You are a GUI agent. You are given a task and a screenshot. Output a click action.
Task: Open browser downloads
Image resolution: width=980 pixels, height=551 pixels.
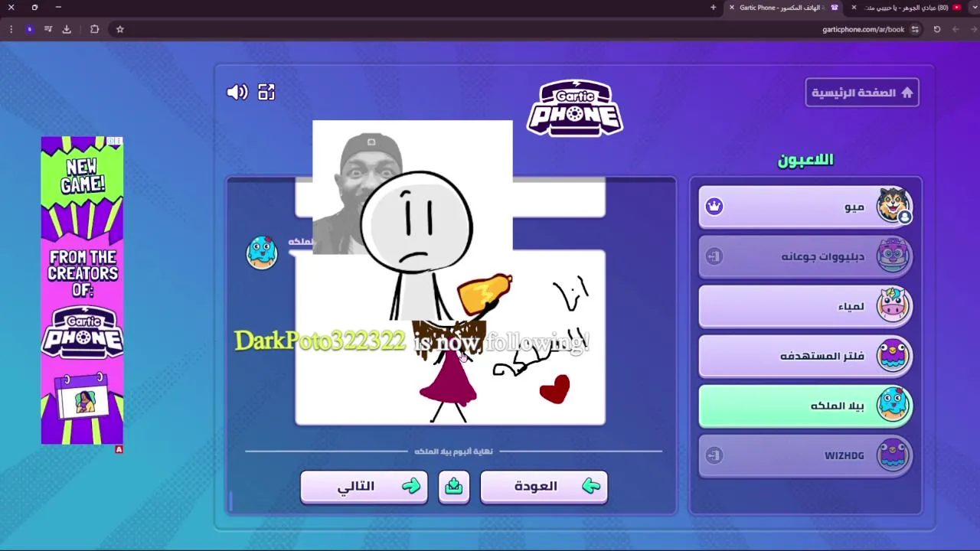pos(67,29)
